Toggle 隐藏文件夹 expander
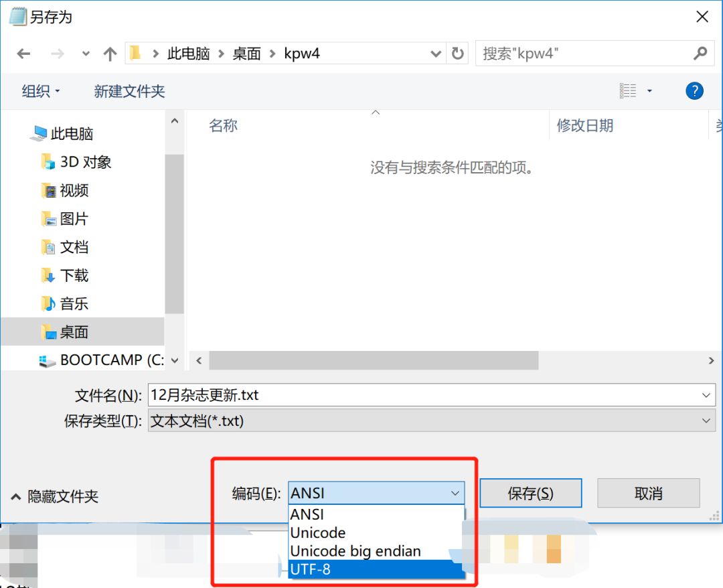This screenshot has height=588, width=723. click(54, 497)
